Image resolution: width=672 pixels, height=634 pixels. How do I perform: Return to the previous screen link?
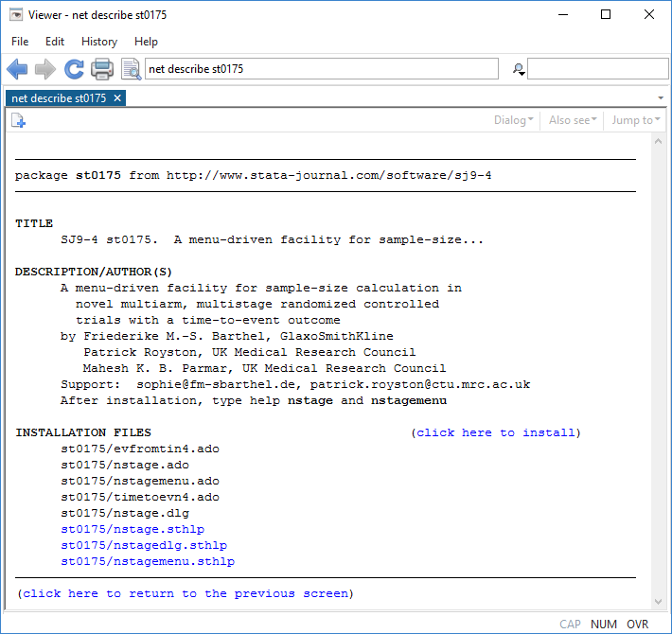click(x=186, y=593)
